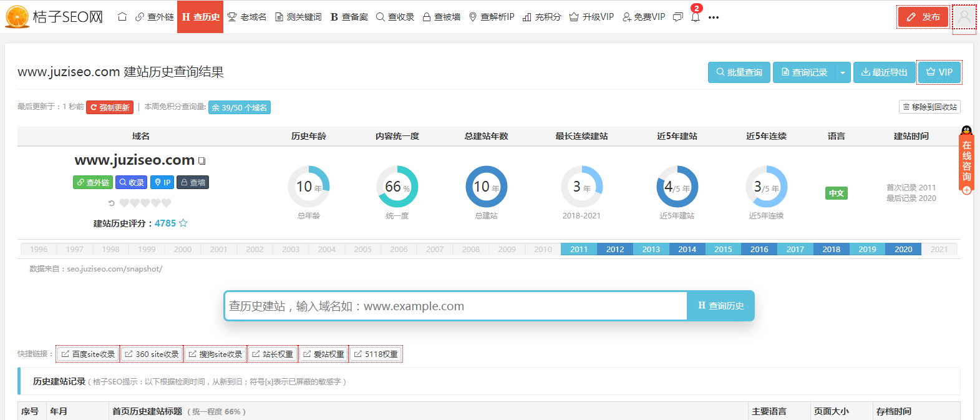Open the 5118权重 quick link
The width and height of the screenshot is (980, 420).
(x=376, y=354)
